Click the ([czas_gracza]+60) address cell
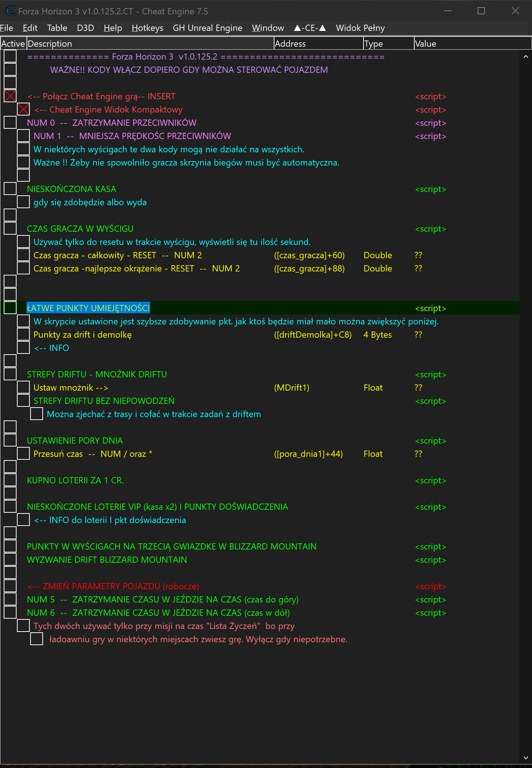This screenshot has width=532, height=768. point(309,255)
